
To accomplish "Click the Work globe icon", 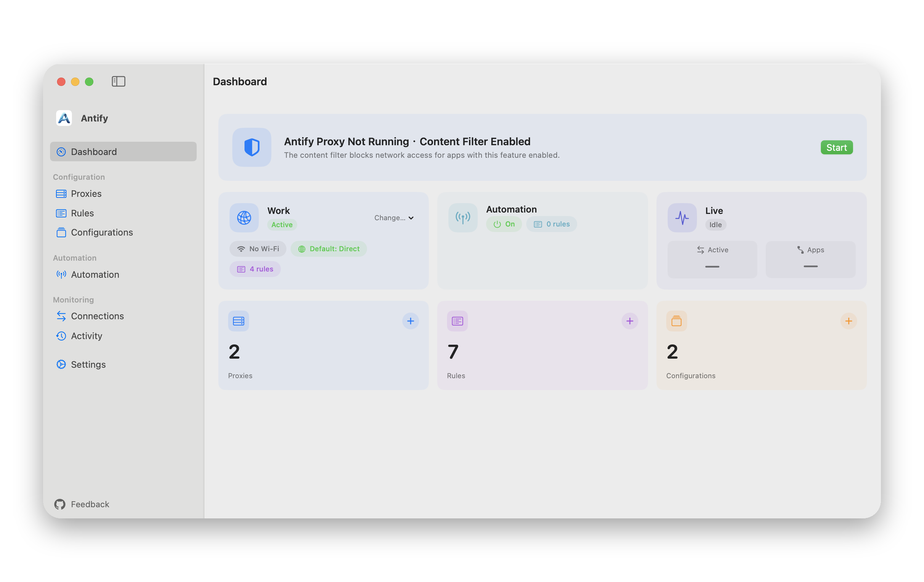I will (x=244, y=218).
